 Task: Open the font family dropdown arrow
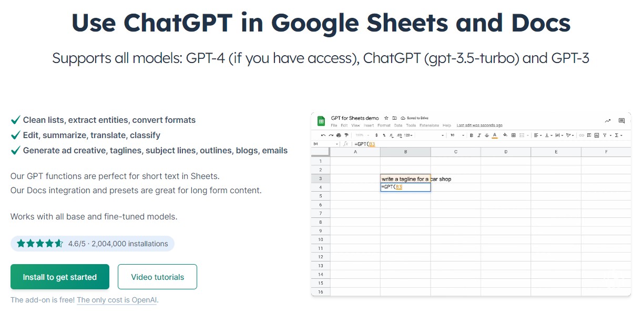click(x=443, y=135)
